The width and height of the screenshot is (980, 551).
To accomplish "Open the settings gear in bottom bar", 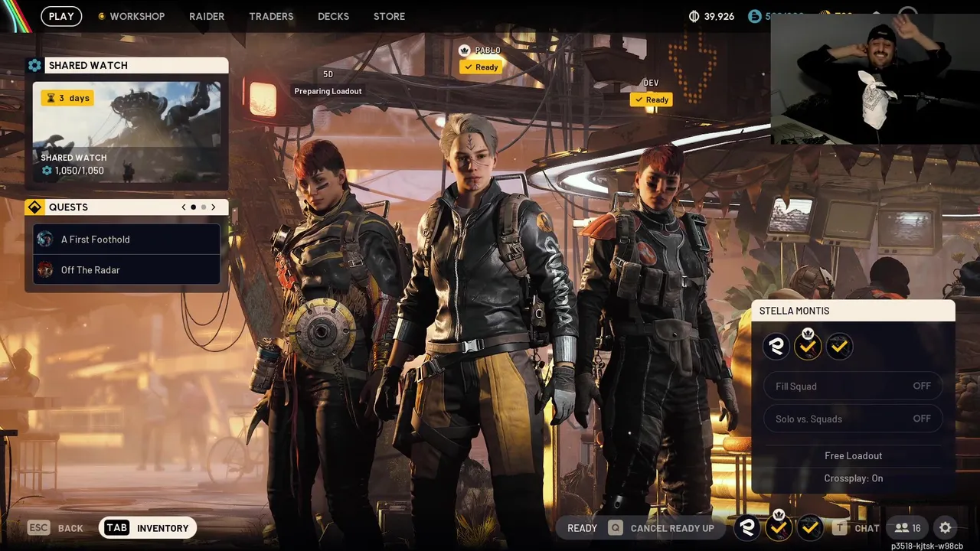I will tap(946, 528).
